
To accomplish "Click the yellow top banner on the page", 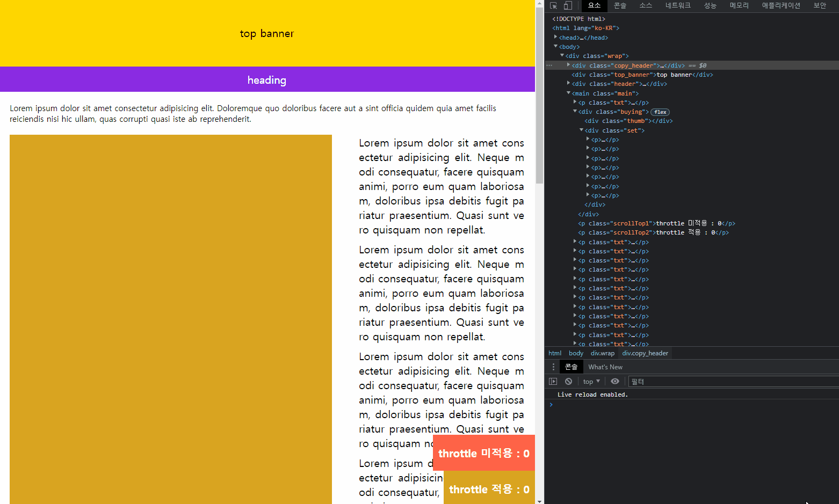I will click(267, 33).
